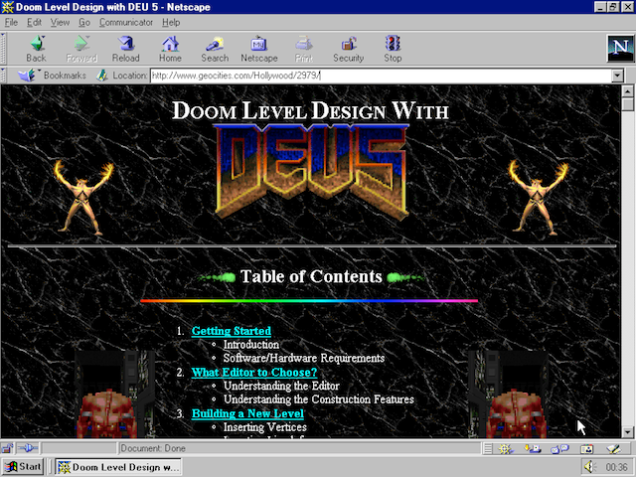This screenshot has height=477, width=636.
Task: Click the Introduction list item
Action: 251,345
